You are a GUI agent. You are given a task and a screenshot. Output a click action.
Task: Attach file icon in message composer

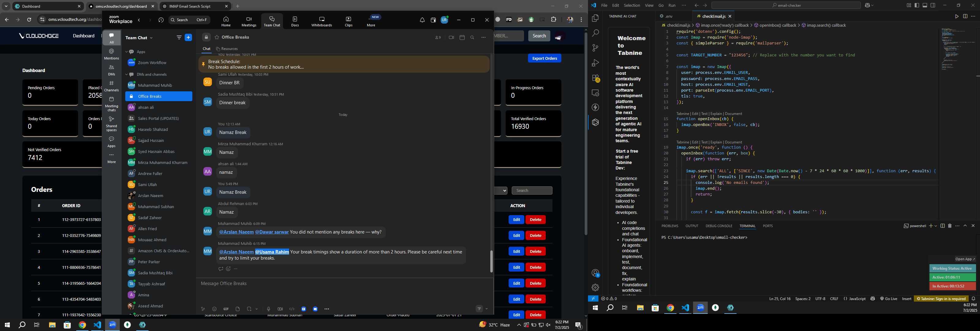[x=237, y=309]
